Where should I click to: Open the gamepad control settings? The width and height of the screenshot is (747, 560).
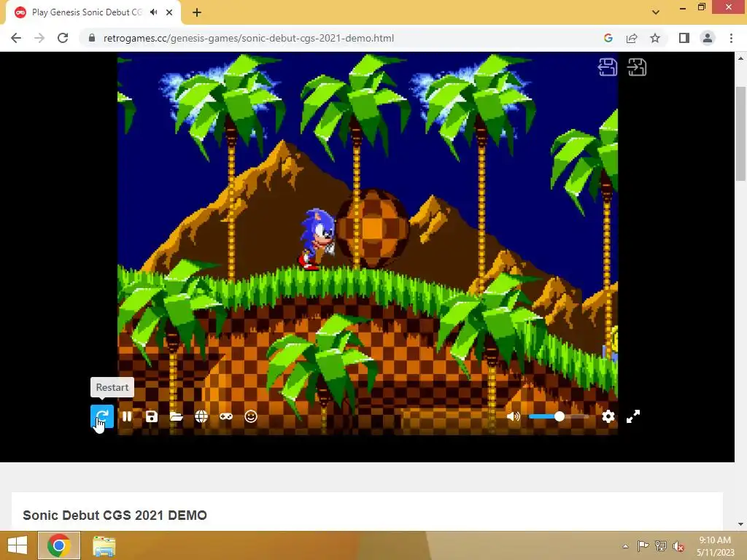[226, 416]
